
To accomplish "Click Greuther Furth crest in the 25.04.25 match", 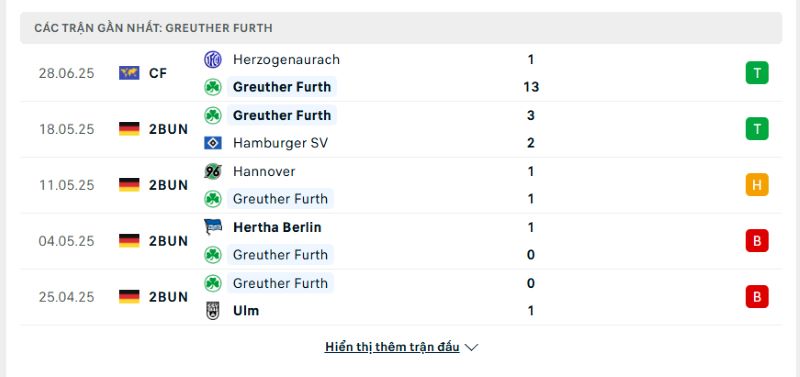I will click(213, 283).
